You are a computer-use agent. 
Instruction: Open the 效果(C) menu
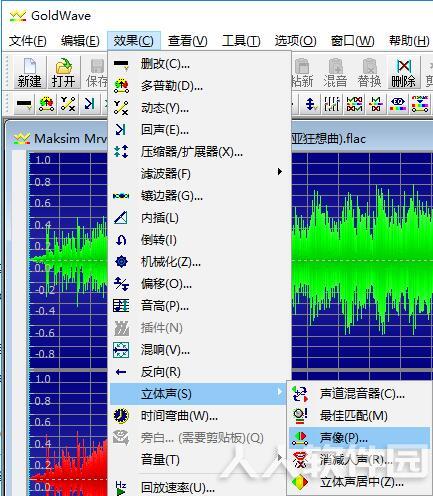(134, 41)
